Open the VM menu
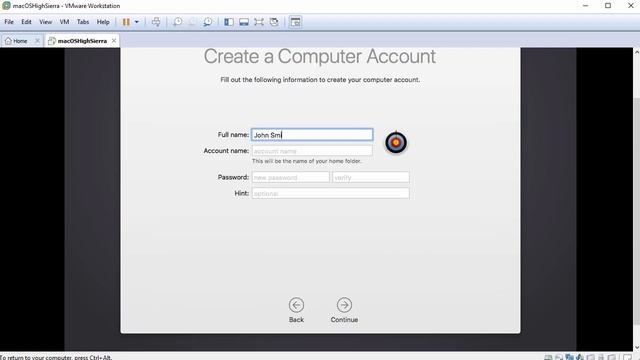The image size is (640, 360). (64, 22)
